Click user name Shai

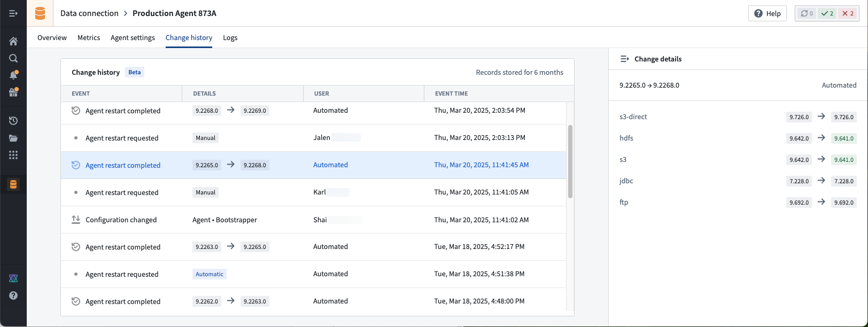point(320,220)
